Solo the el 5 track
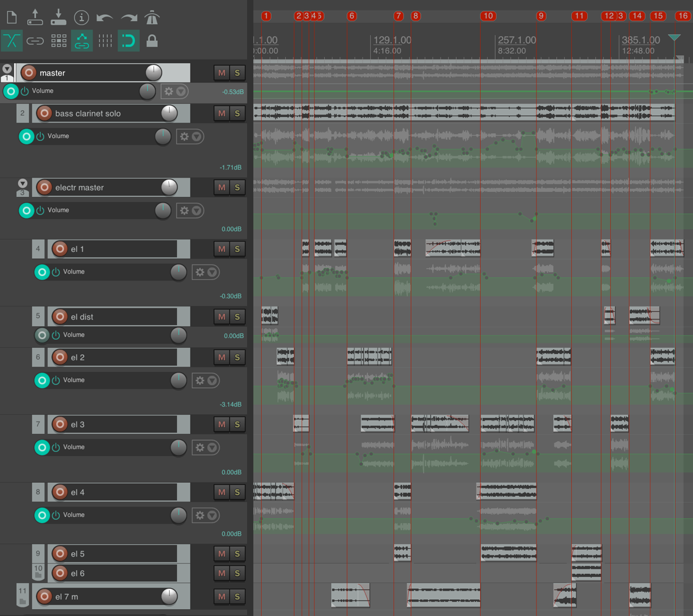Image resolution: width=693 pixels, height=616 pixels. pos(238,553)
